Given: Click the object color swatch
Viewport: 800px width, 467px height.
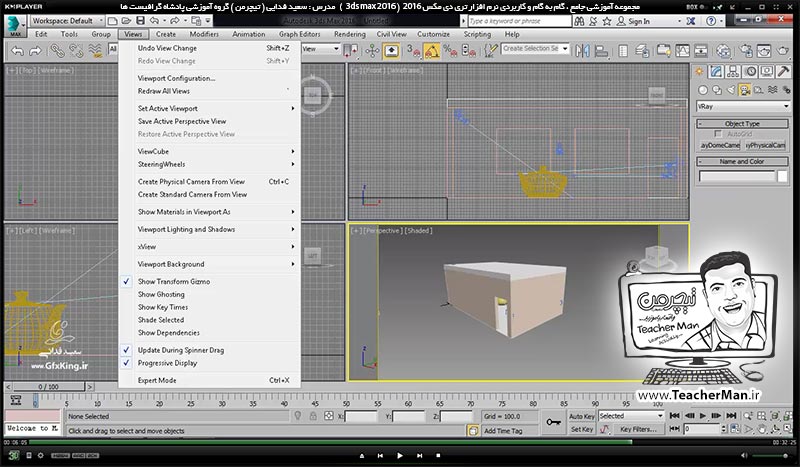Looking at the screenshot, I should coord(782,177).
